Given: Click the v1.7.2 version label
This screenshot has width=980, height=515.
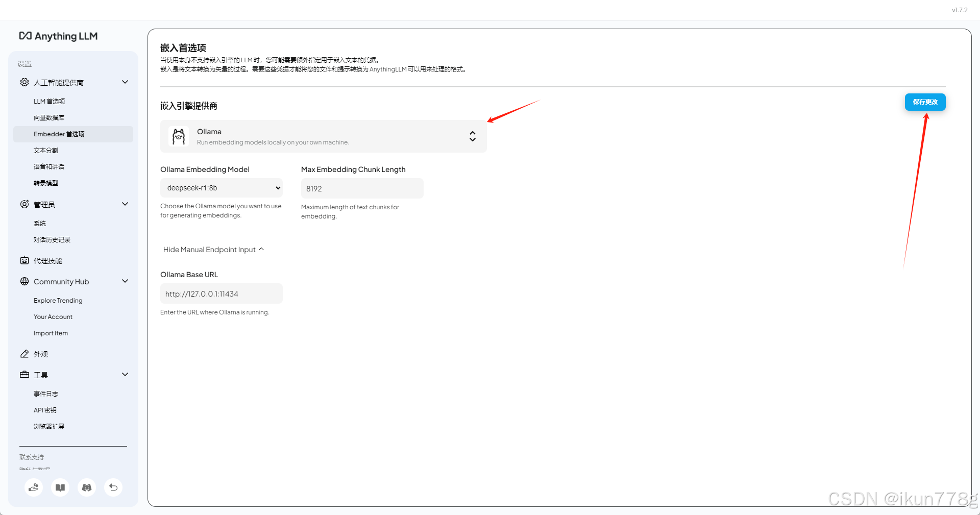Looking at the screenshot, I should pyautogui.click(x=960, y=10).
